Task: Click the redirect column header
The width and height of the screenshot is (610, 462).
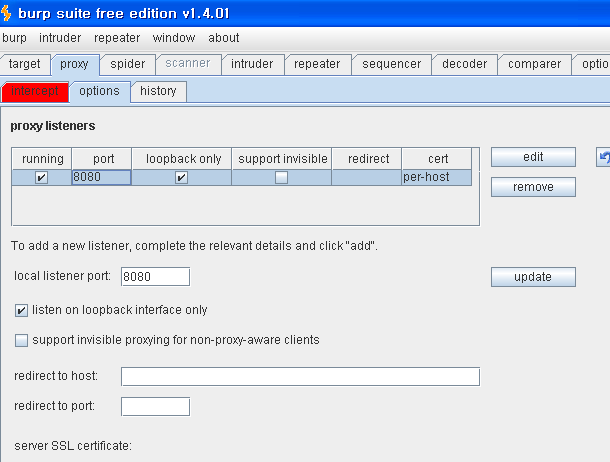Action: [366, 159]
